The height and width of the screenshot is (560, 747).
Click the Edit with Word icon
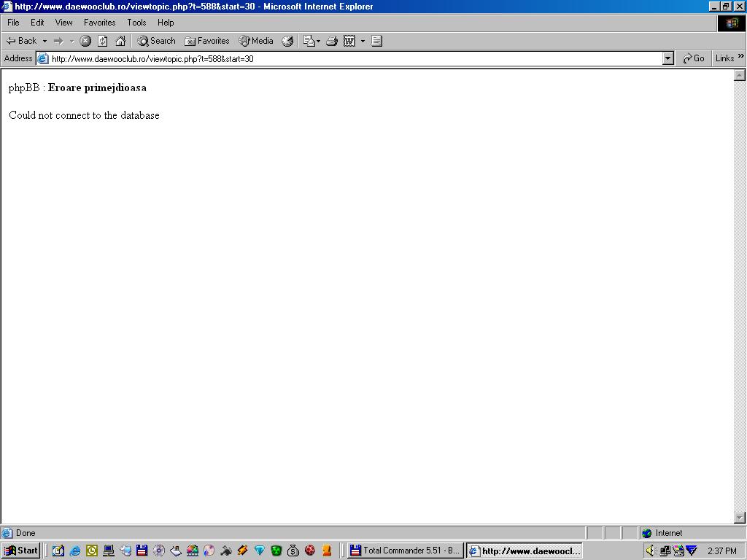(x=349, y=41)
